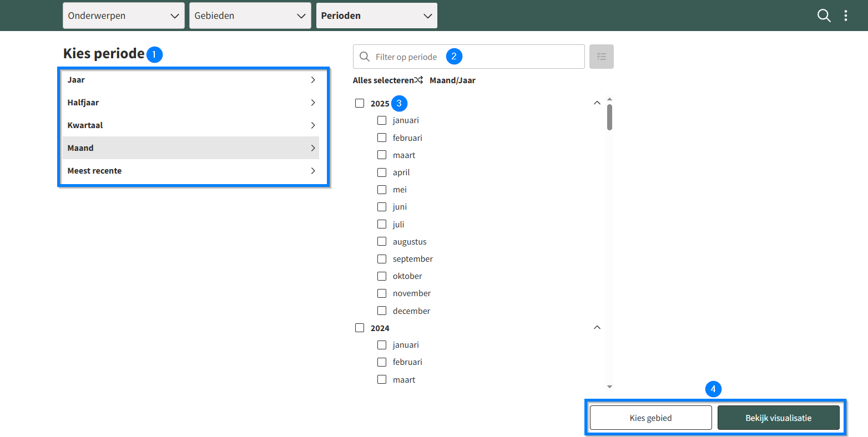
Task: Check the 2024 year checkbox
Action: point(360,328)
